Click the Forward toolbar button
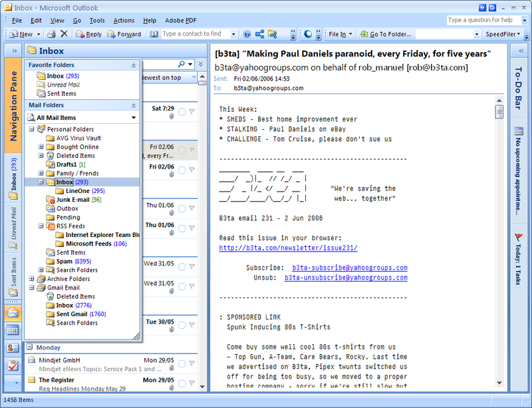This screenshot has height=408, width=532. tap(124, 34)
